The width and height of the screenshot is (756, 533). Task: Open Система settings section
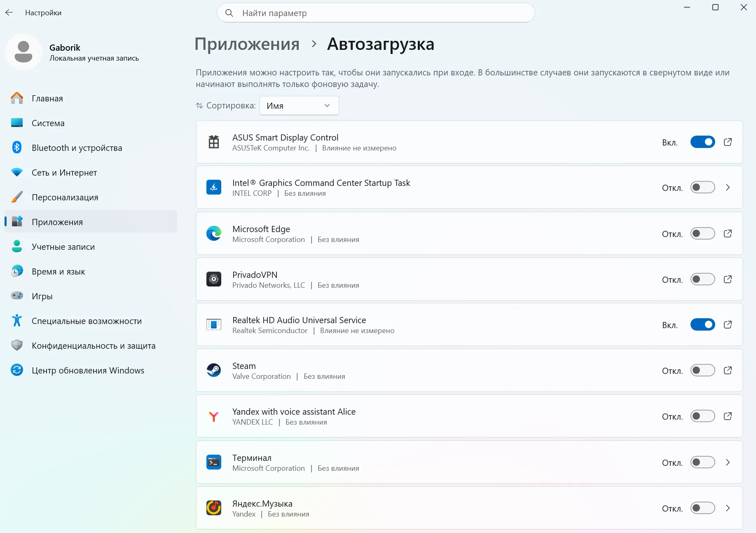pyautogui.click(x=91, y=123)
